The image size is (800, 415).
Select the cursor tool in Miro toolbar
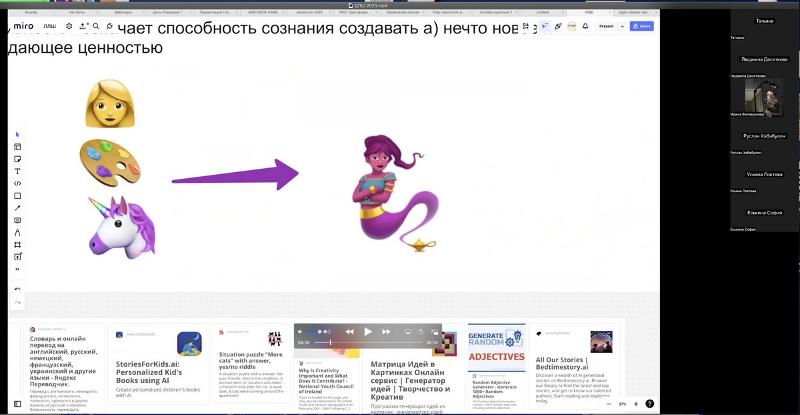tap(17, 134)
